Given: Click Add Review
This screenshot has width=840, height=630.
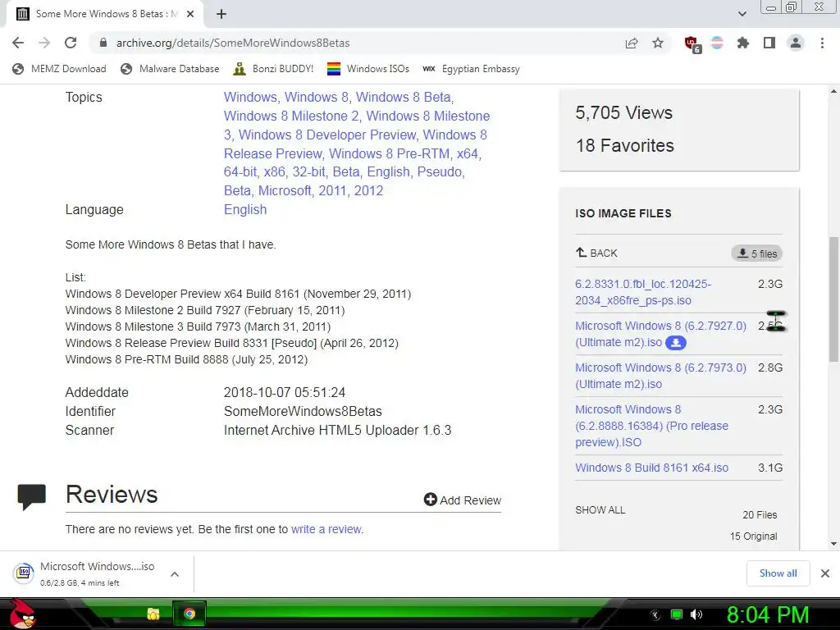Looking at the screenshot, I should [x=463, y=500].
